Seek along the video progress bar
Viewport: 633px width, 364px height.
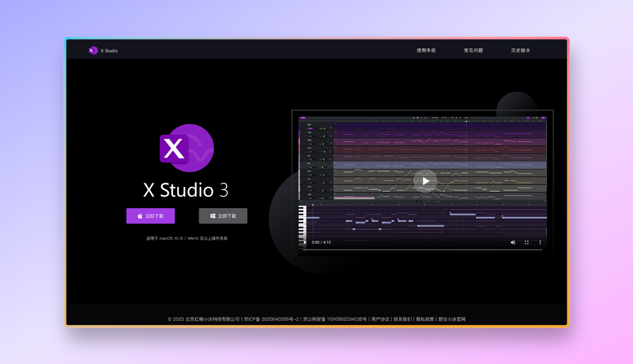pos(423,250)
